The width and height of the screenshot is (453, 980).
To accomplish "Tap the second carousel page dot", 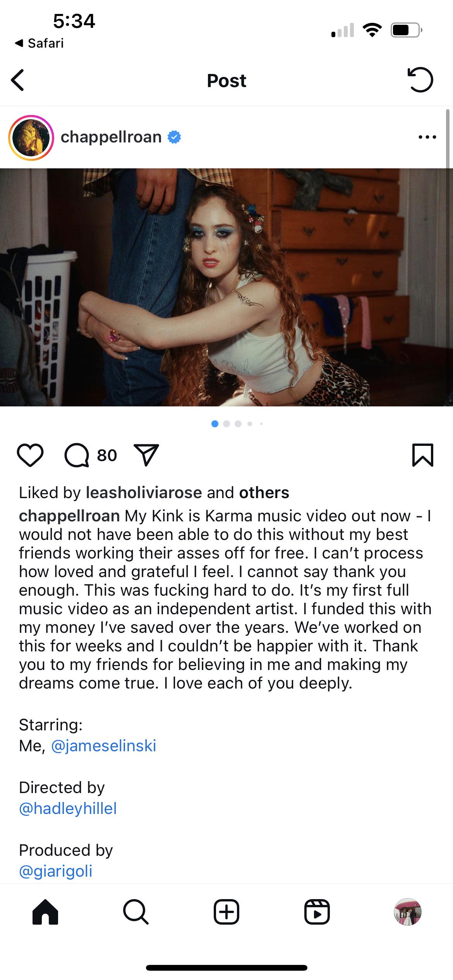I will click(226, 424).
